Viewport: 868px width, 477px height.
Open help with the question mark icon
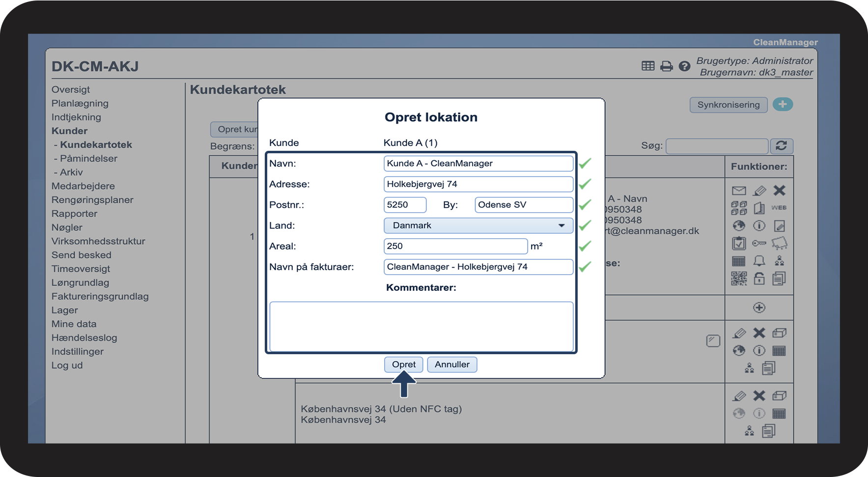[x=684, y=66]
